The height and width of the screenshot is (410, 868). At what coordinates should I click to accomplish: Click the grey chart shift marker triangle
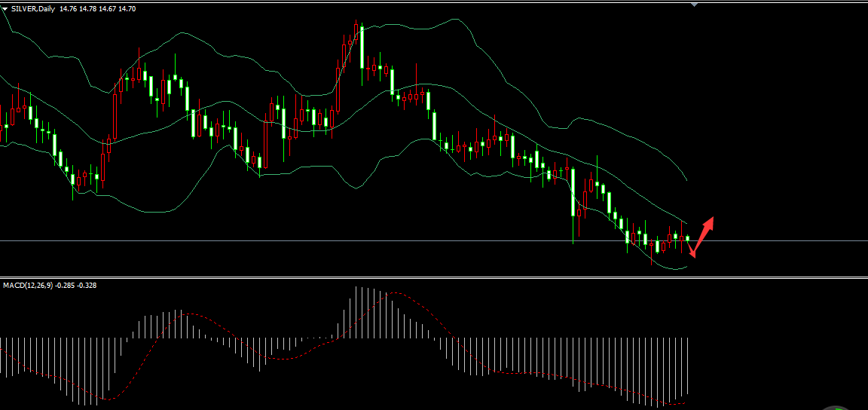(x=695, y=5)
